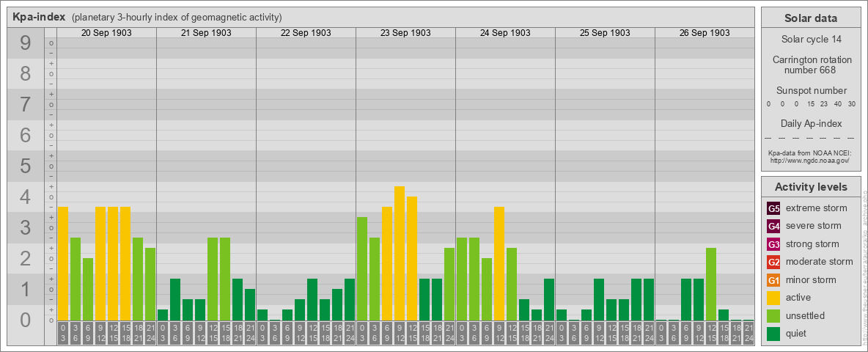Click the tallest yellow bar on 23 Sep
868x352 pixels.
click(x=399, y=253)
